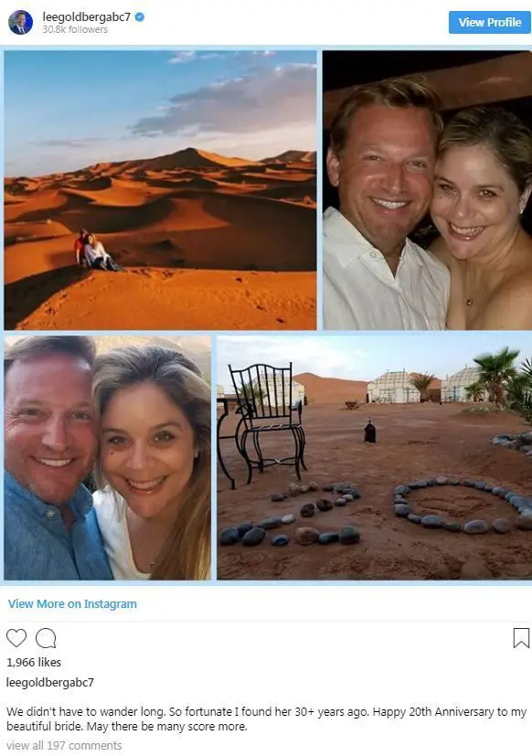This screenshot has height=756, width=532.
Task: Click the couple sitting on the dune
Action: tap(95, 250)
